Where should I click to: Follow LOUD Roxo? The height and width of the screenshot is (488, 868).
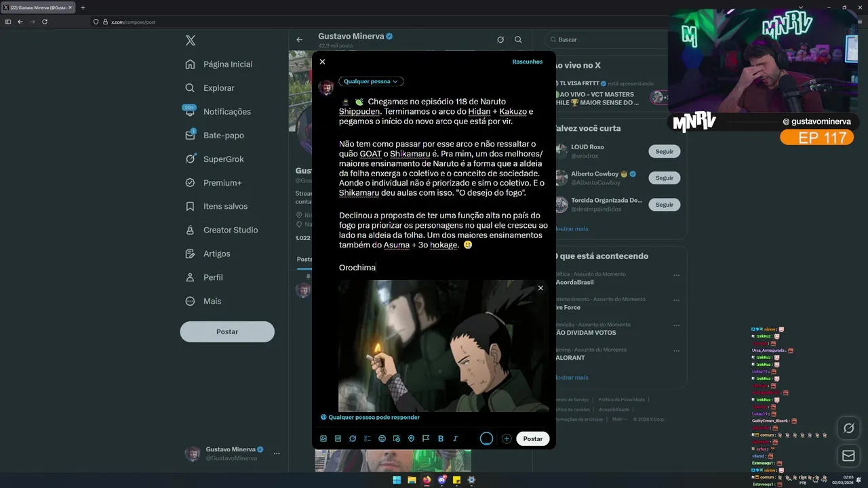pyautogui.click(x=665, y=151)
